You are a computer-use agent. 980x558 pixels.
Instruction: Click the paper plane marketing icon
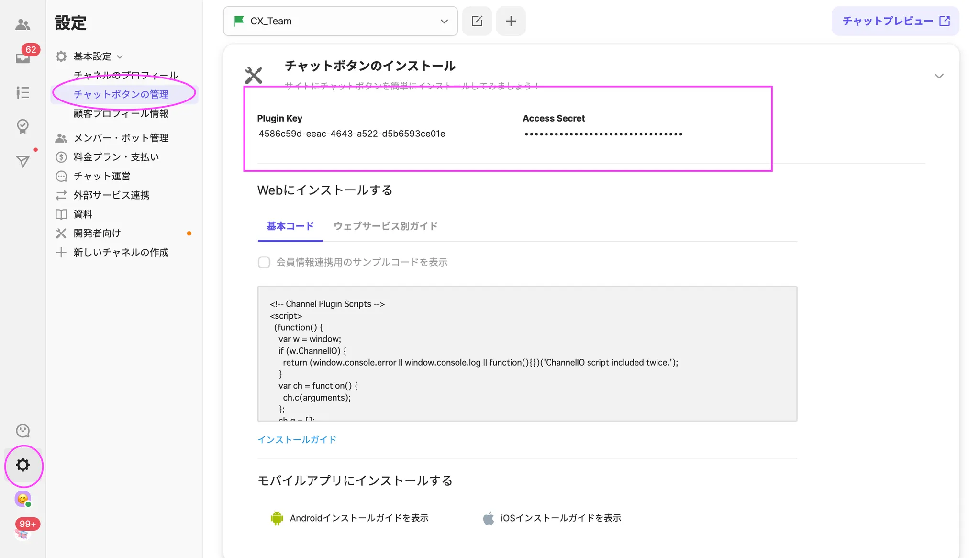[22, 161]
